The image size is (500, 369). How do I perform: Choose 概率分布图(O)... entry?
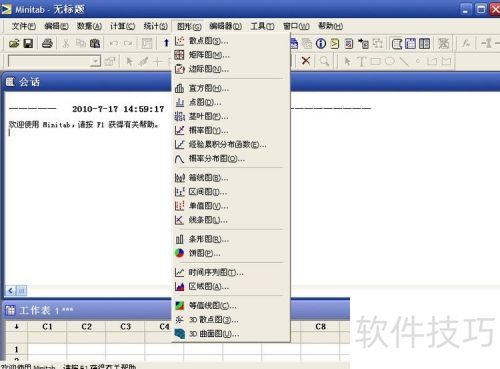point(231,159)
